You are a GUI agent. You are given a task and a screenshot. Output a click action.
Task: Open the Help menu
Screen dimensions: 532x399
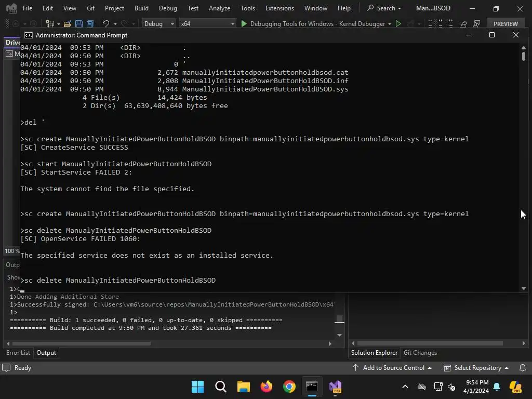[x=344, y=8]
